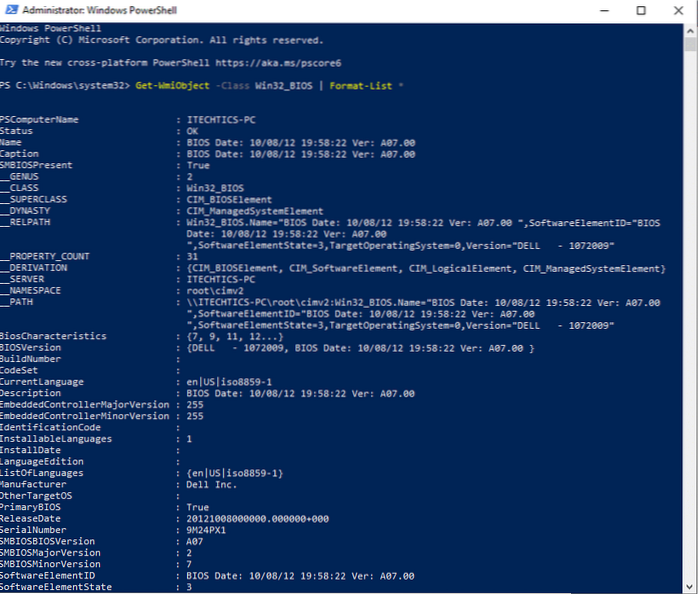Click the SMBIOSBIOSVersion value A07
Viewport: 698px width, 594px height.
[196, 543]
